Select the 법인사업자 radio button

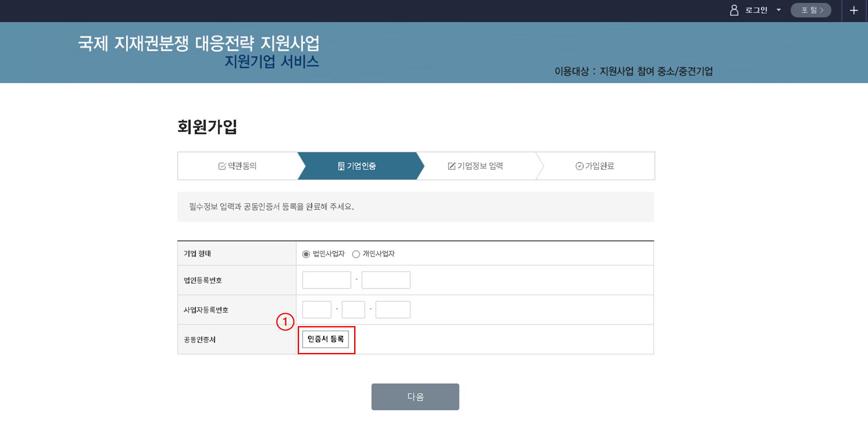click(306, 254)
